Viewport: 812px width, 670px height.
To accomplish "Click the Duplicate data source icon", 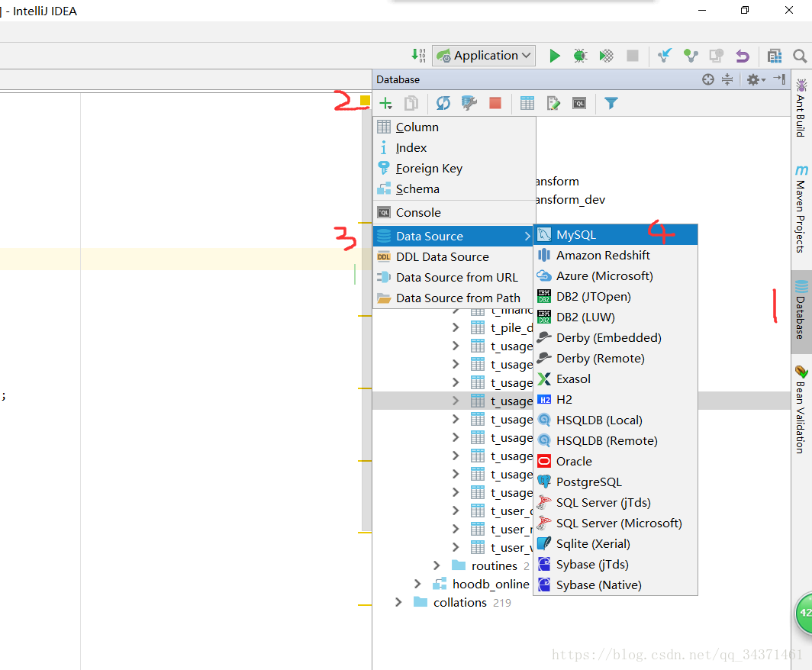I will click(x=411, y=104).
